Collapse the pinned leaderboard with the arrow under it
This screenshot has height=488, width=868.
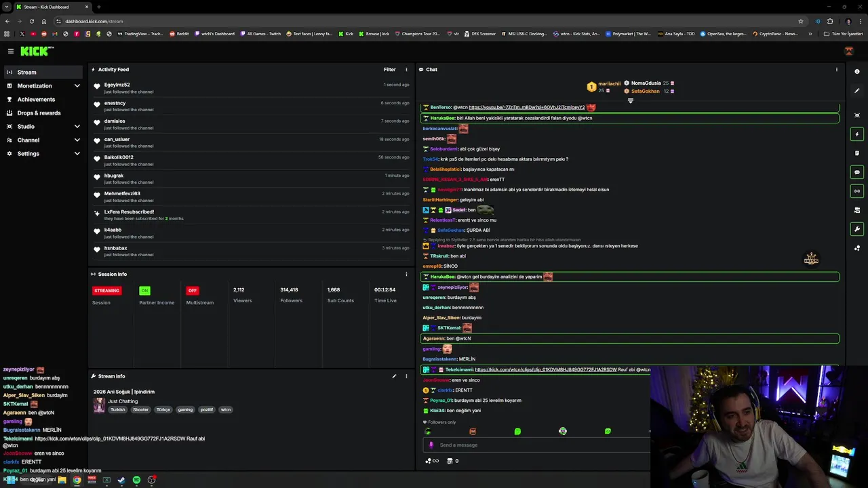(630, 101)
